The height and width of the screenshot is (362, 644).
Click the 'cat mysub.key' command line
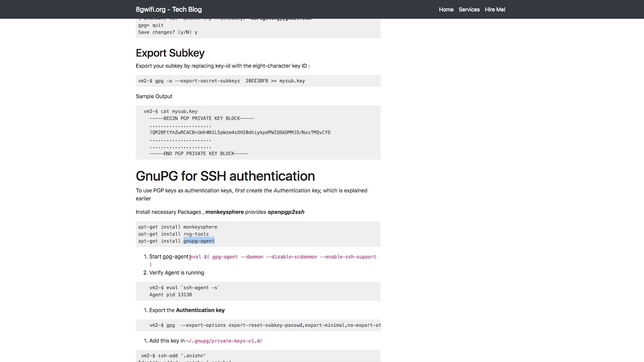(x=171, y=111)
